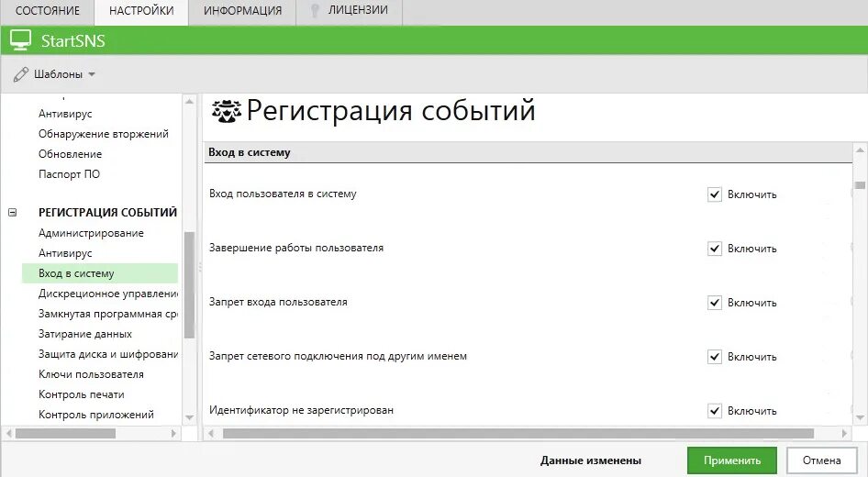Toggle Включить for Идентификатор не зарегистрирован

point(715,411)
